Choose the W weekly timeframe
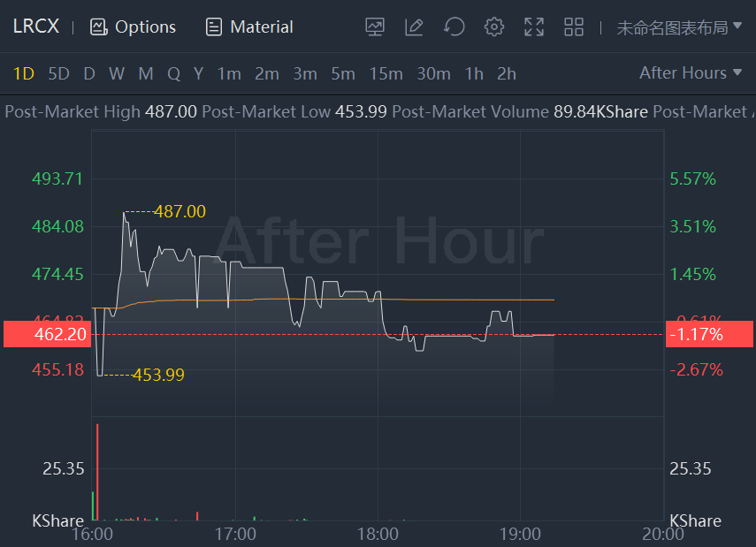The image size is (756, 547). tap(117, 73)
